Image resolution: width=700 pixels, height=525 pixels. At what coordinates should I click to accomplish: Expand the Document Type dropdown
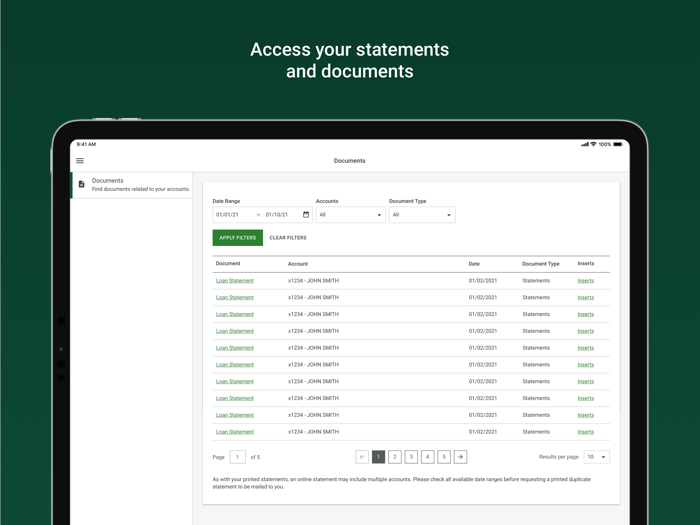[x=422, y=215]
